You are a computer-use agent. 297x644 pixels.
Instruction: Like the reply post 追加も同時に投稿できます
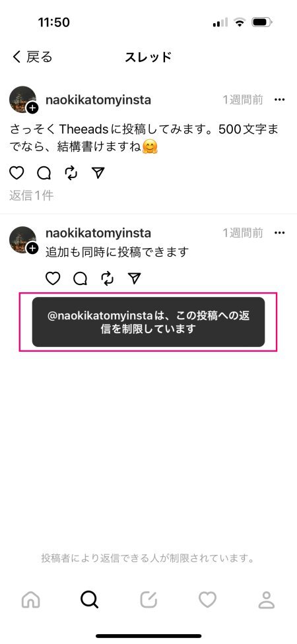click(x=53, y=279)
